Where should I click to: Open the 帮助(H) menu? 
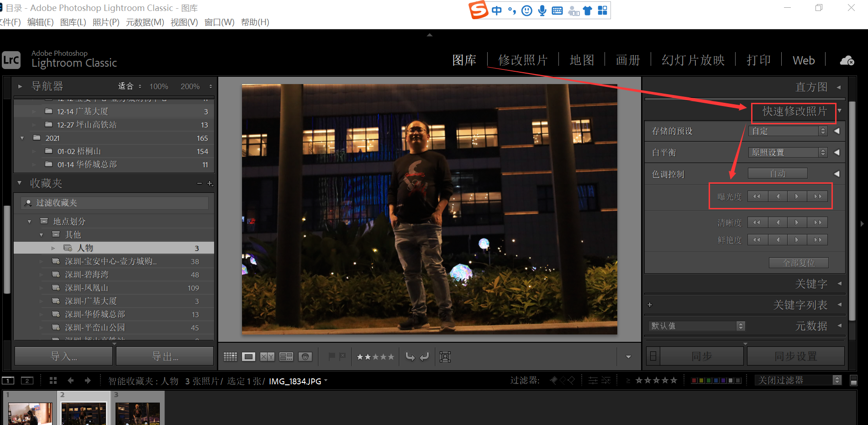[255, 22]
